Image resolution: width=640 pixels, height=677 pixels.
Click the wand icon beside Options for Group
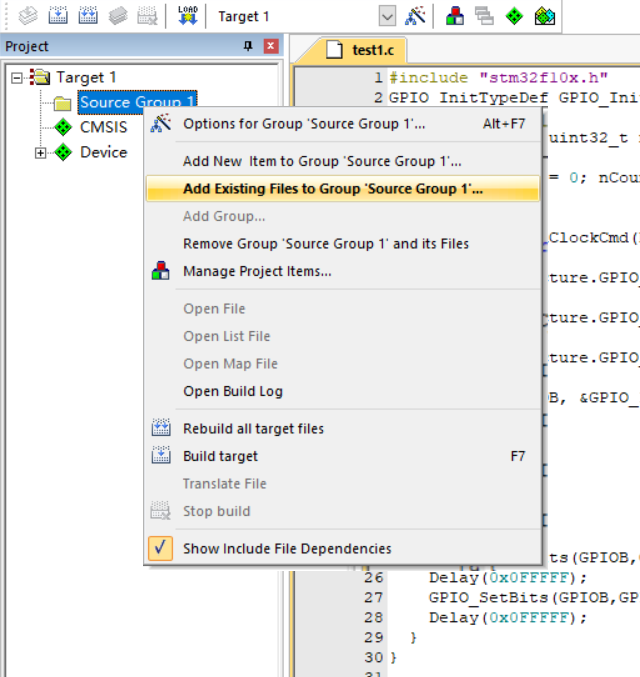(161, 123)
